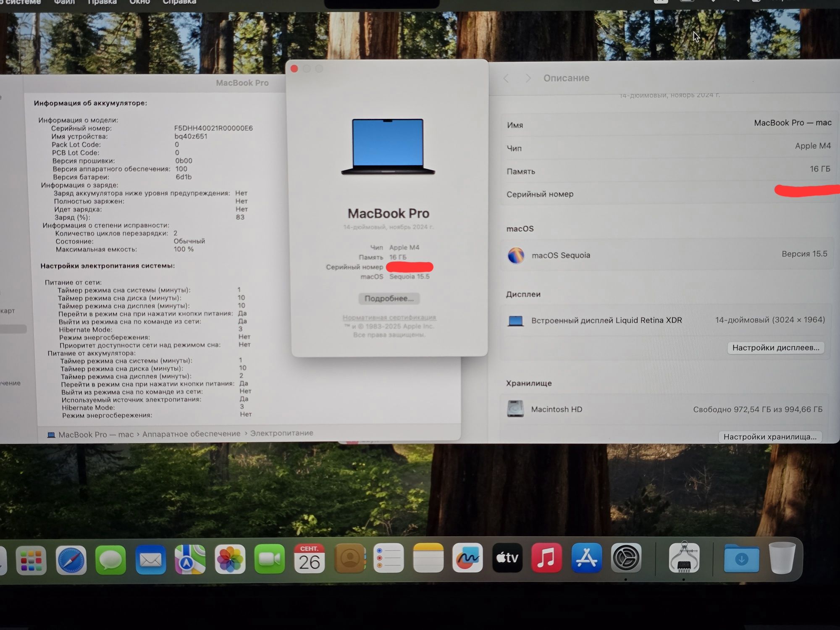Click MacBook Pro image in About window
Screen dimensions: 840x630
[x=388, y=147]
